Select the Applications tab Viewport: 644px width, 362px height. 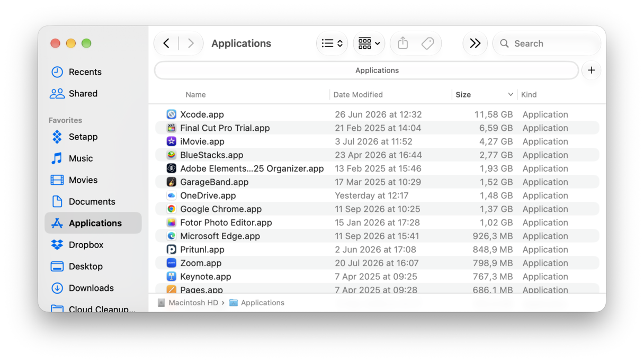coord(366,70)
